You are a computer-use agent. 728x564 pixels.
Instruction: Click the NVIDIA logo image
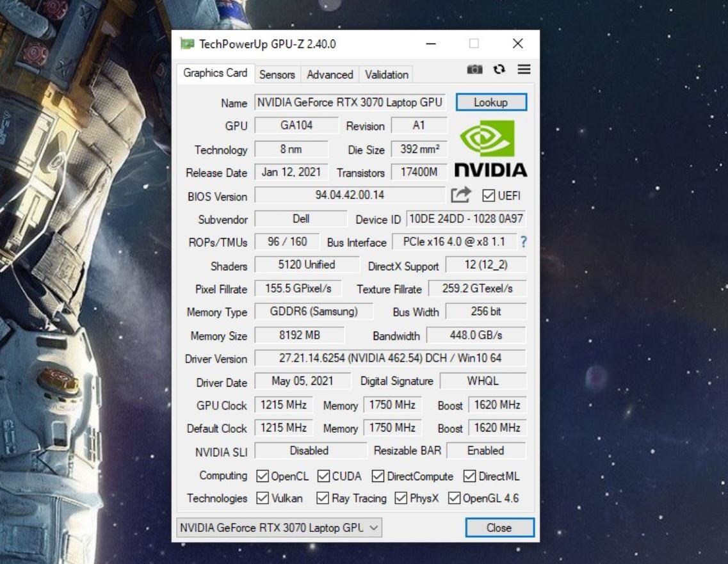490,149
